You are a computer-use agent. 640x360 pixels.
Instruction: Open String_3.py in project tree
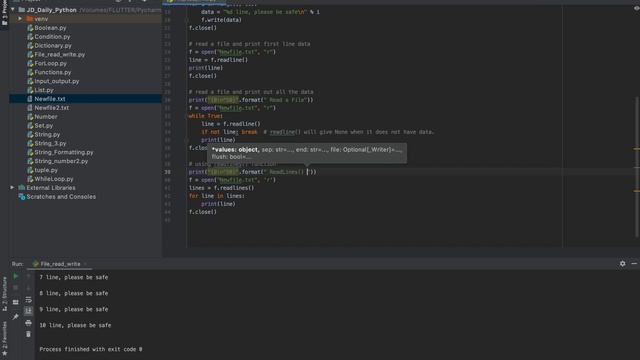50,143
